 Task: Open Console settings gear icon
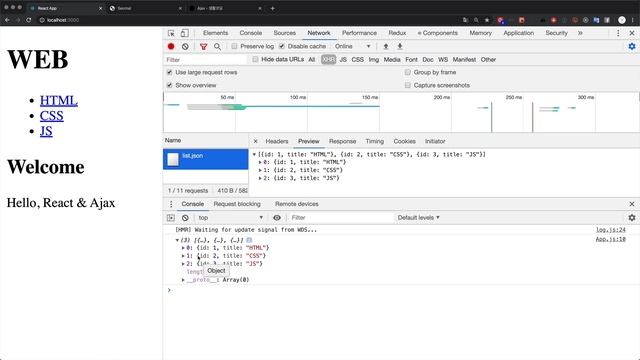632,218
